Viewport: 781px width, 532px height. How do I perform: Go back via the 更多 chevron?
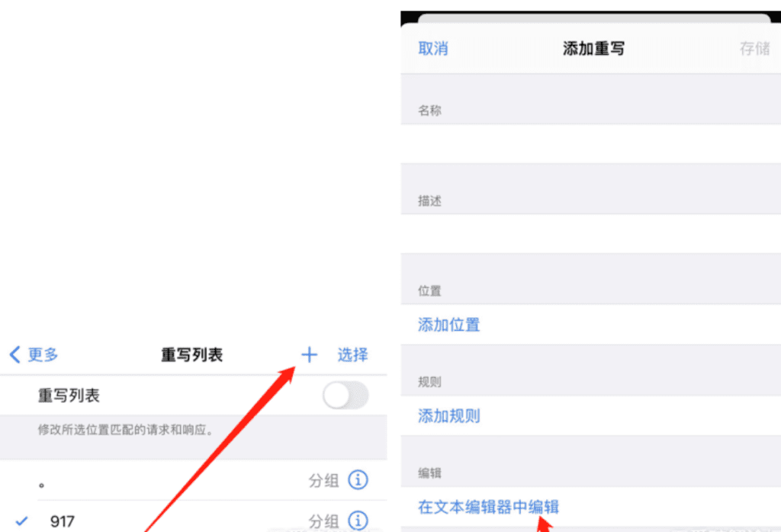[x=15, y=355]
